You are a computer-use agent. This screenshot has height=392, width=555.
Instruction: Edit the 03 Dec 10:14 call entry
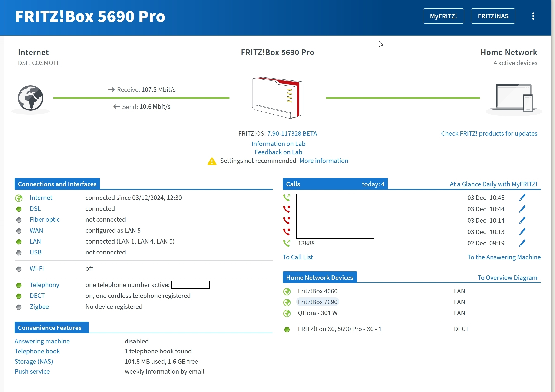[x=522, y=221]
